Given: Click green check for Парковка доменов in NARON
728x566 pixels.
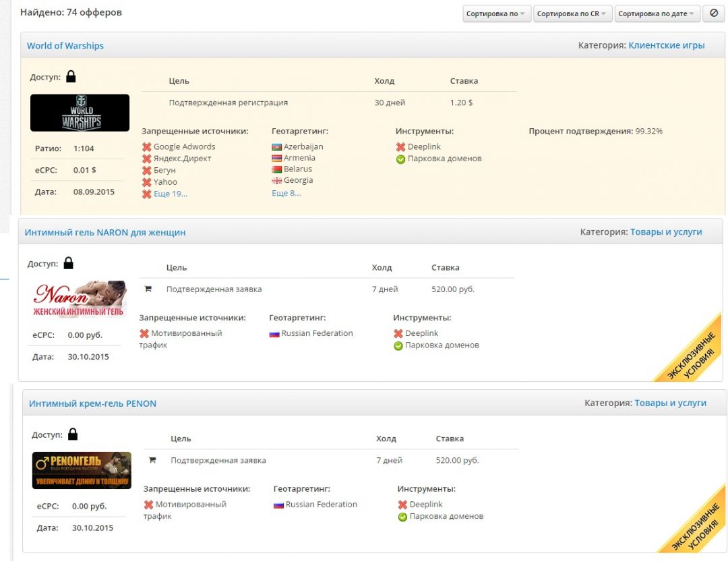Looking at the screenshot, I should coord(398,346).
